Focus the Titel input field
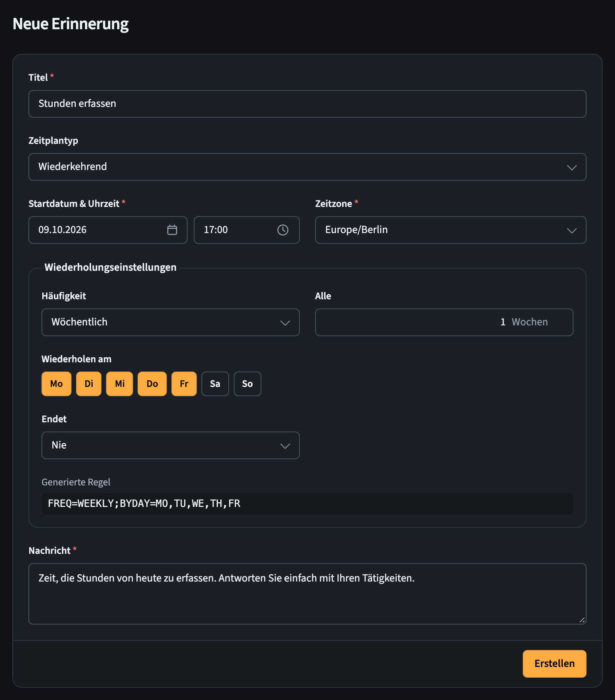The width and height of the screenshot is (615, 700). pos(307,104)
